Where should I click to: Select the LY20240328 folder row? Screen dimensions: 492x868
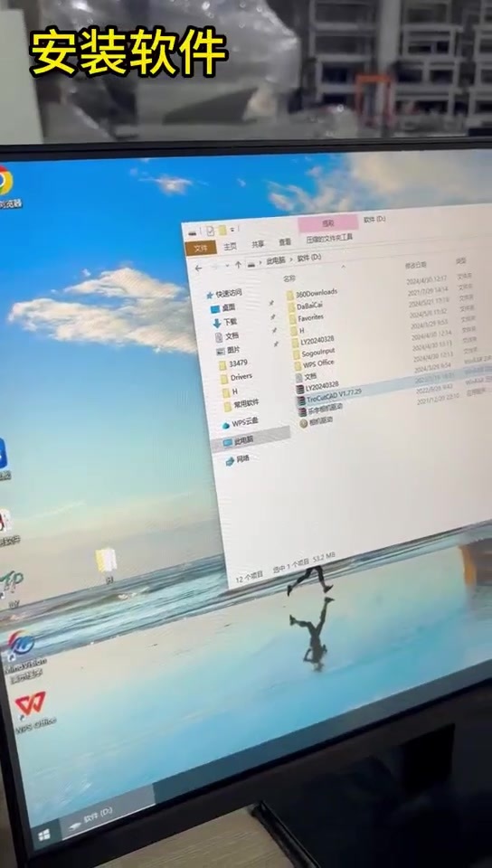(x=313, y=341)
